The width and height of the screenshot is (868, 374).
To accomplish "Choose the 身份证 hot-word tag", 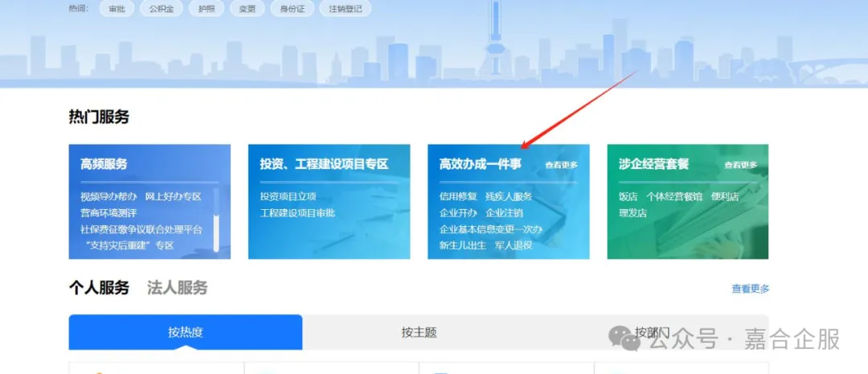I will (293, 8).
